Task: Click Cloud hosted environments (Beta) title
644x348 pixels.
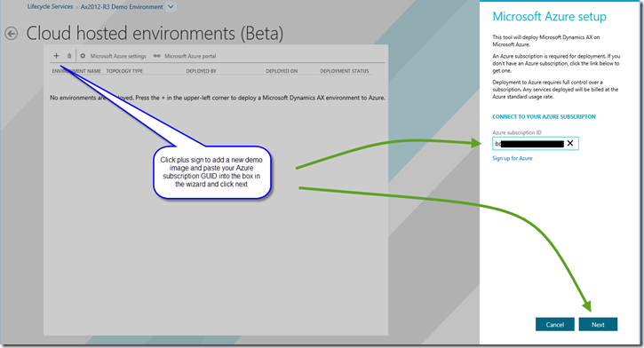Action: (x=155, y=34)
